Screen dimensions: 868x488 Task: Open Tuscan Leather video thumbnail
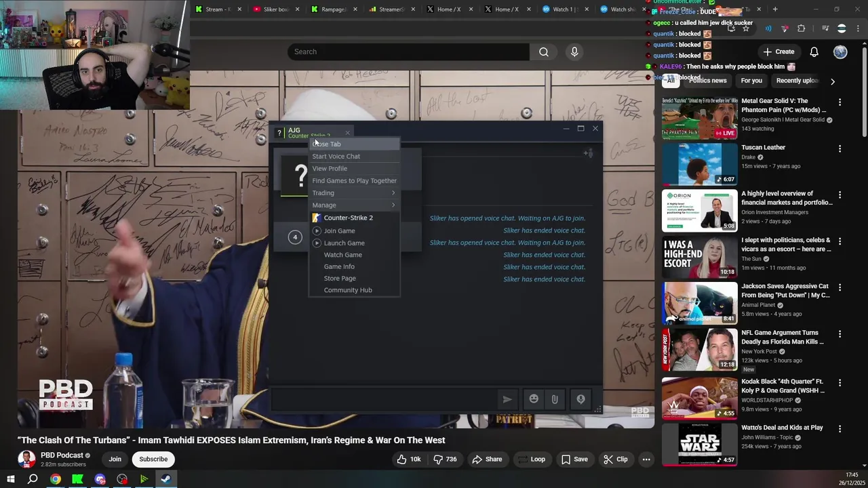(x=700, y=164)
